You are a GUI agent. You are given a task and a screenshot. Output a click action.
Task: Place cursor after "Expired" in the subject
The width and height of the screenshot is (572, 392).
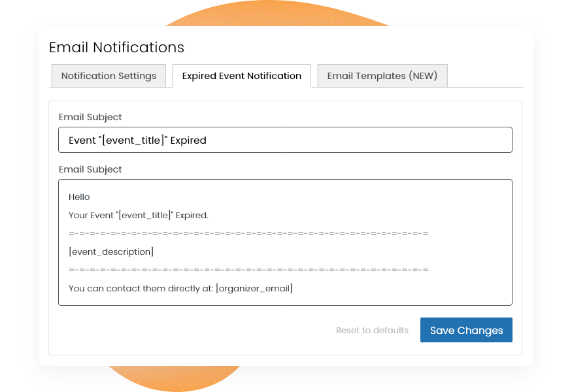[x=208, y=140]
